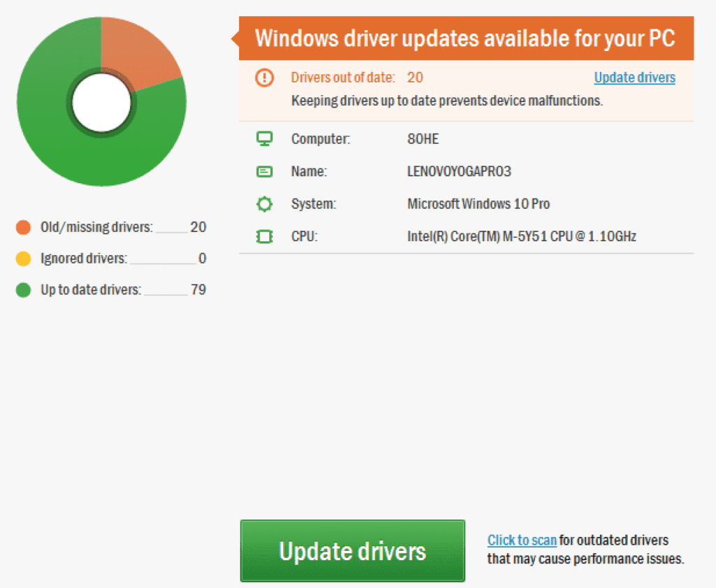Image resolution: width=716 pixels, height=588 pixels.
Task: Click the orange warning exclamation icon
Action: 264,78
